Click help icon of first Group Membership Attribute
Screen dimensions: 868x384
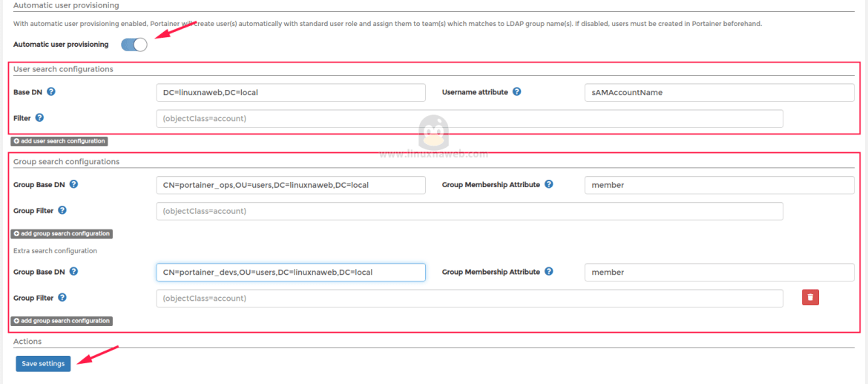pos(548,184)
